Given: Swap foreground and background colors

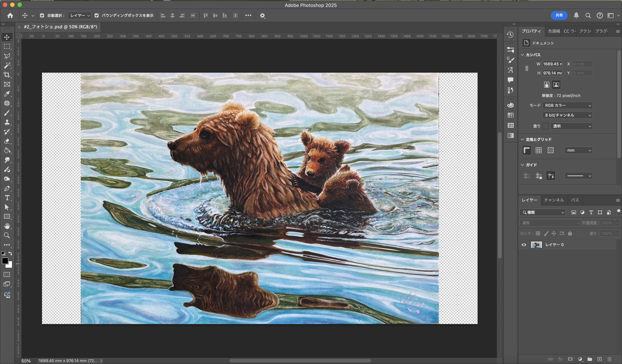Looking at the screenshot, I should click(10, 253).
